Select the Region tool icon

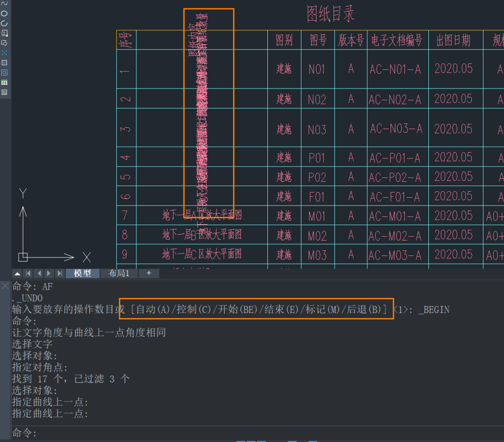[x=5, y=73]
